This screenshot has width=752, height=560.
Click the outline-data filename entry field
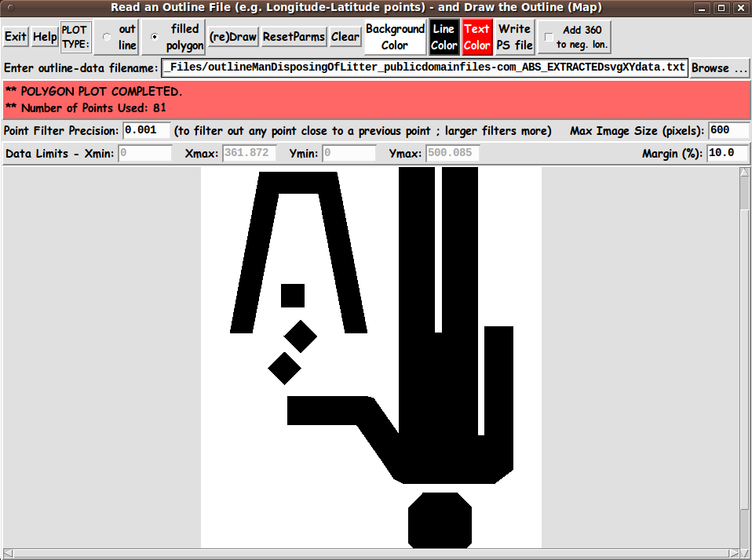[x=425, y=67]
